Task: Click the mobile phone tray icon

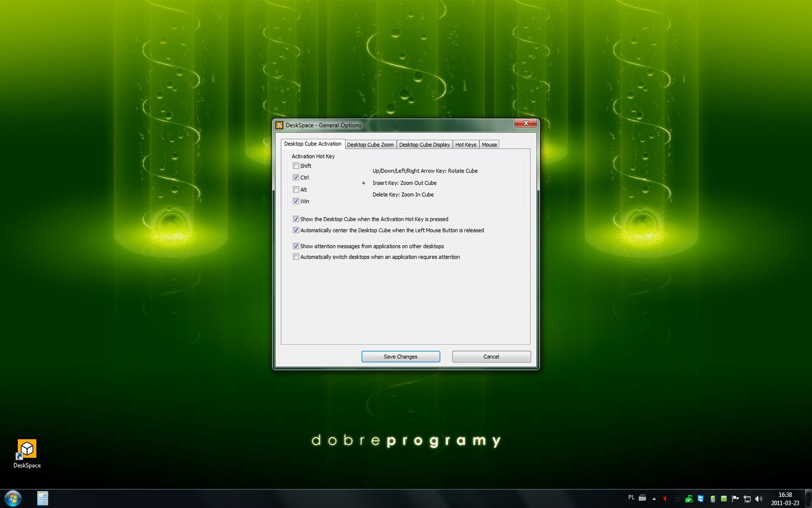Action: (x=712, y=499)
